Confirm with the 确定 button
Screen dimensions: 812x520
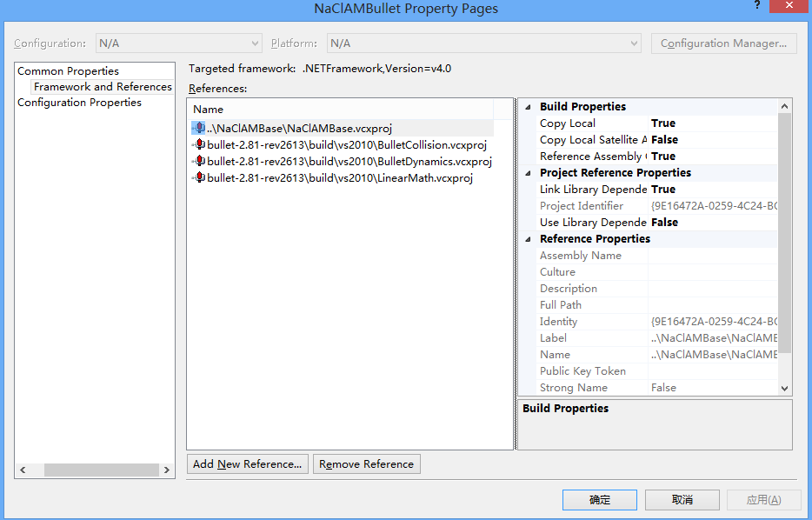click(x=600, y=500)
